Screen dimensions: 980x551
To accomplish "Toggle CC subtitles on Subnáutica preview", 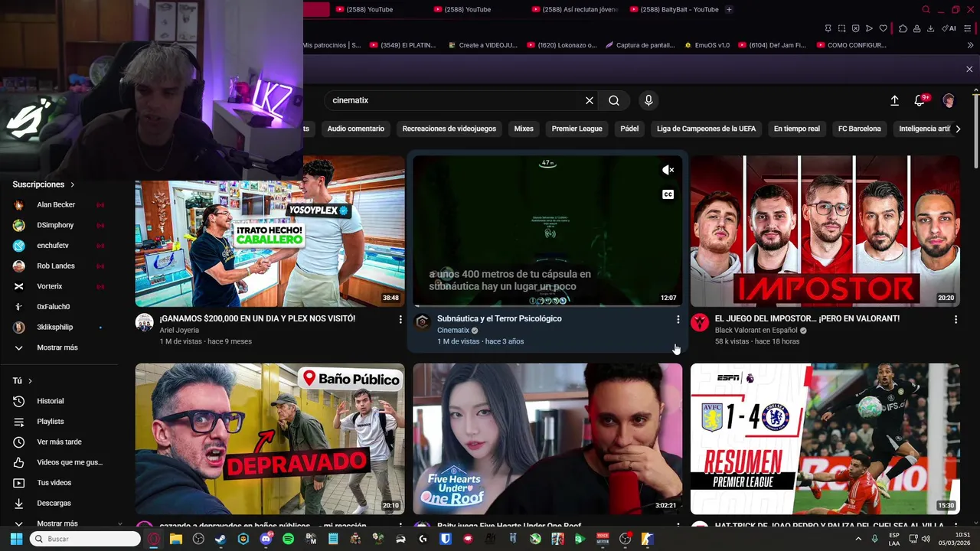I will [x=668, y=194].
